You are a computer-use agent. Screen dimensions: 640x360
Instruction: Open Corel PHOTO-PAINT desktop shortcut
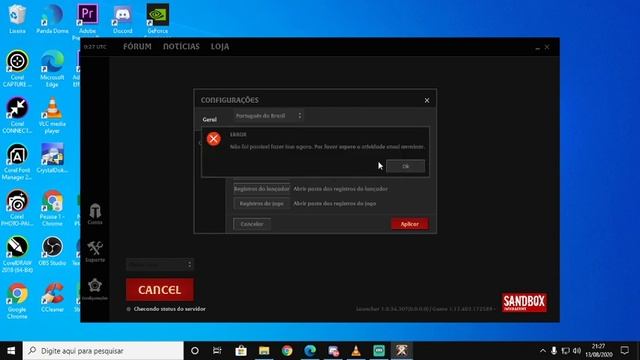click(x=17, y=208)
